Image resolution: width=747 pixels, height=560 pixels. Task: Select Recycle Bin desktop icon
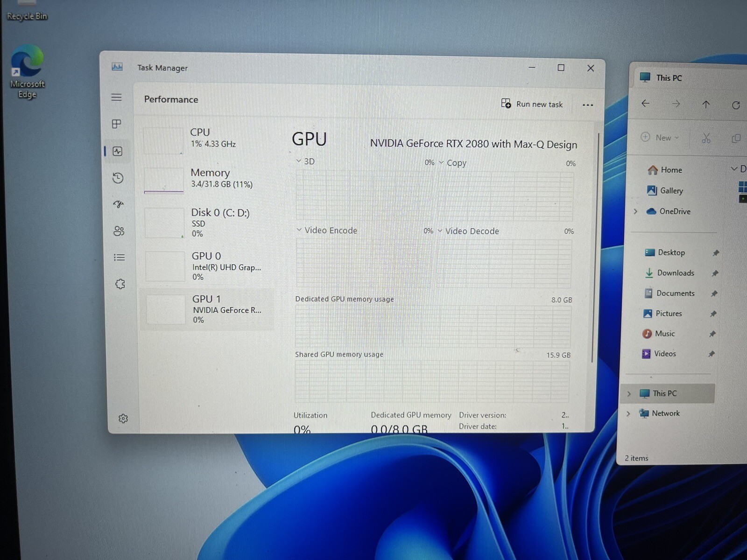[27, 11]
